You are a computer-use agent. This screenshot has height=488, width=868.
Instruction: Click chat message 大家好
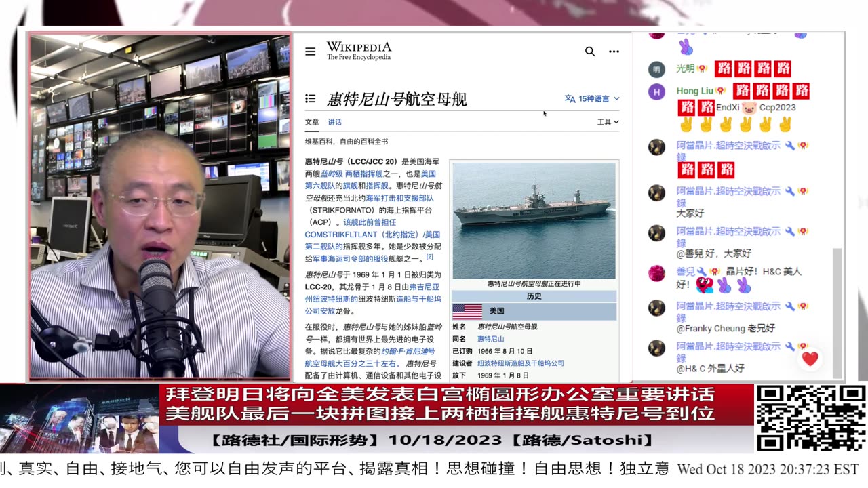click(690, 213)
